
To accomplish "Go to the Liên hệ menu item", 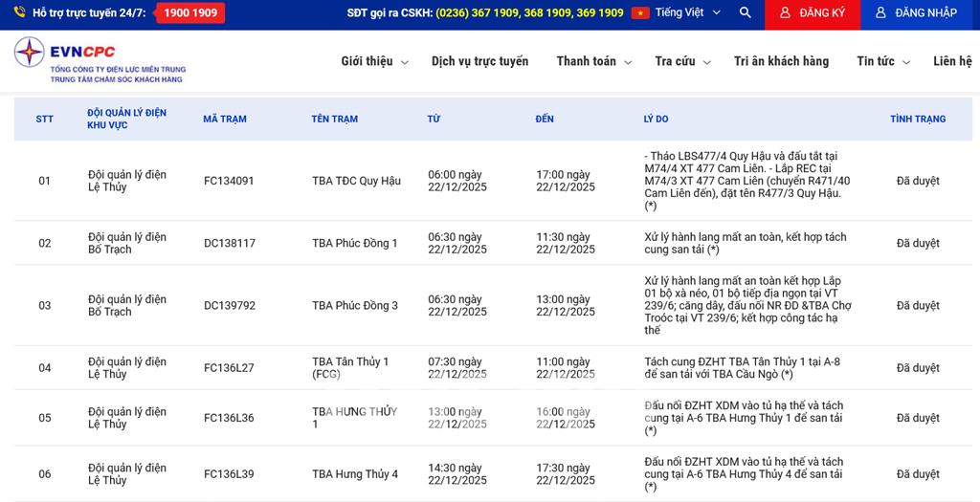I will point(951,61).
